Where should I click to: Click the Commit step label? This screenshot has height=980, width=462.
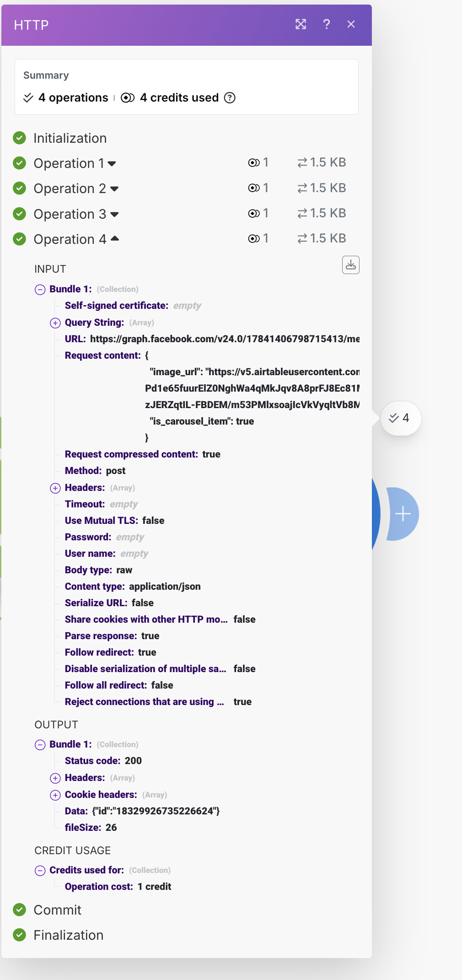tap(58, 910)
